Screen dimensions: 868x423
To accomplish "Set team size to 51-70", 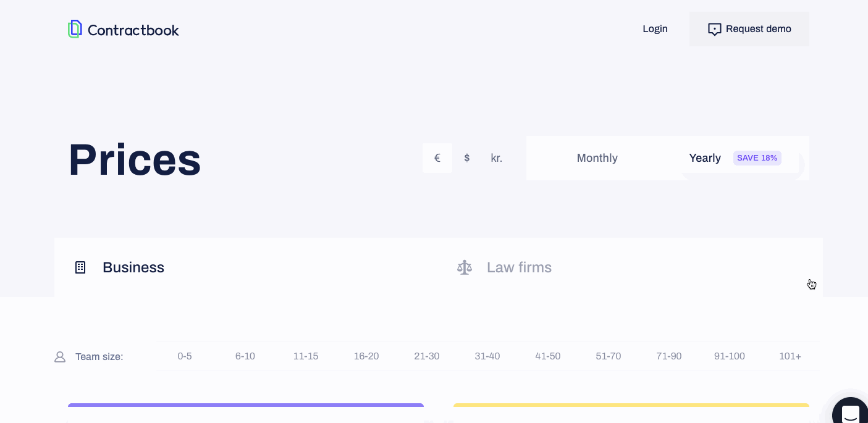I will pos(609,356).
